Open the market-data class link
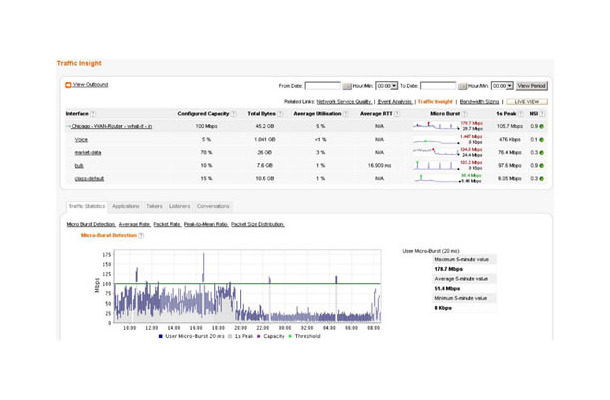 (88, 153)
